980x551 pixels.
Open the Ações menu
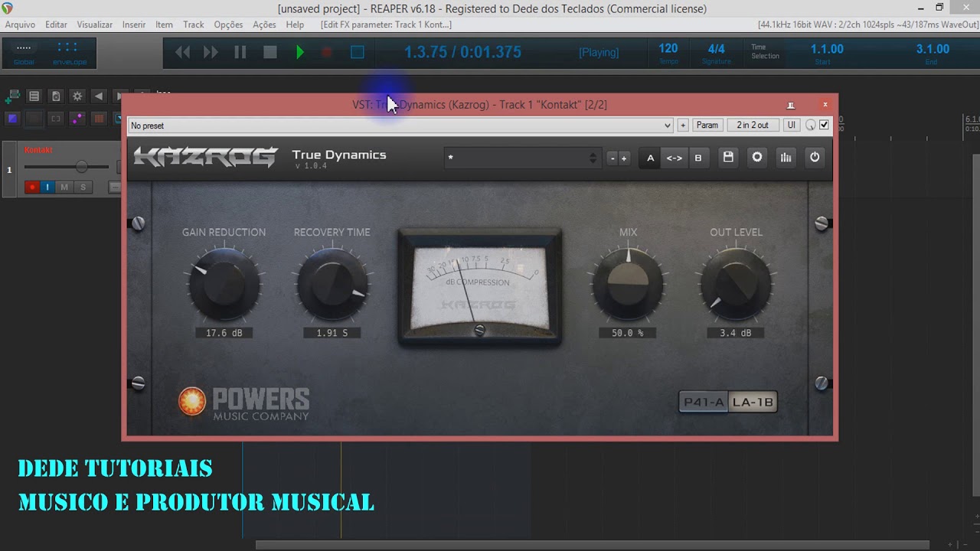pyautogui.click(x=264, y=24)
